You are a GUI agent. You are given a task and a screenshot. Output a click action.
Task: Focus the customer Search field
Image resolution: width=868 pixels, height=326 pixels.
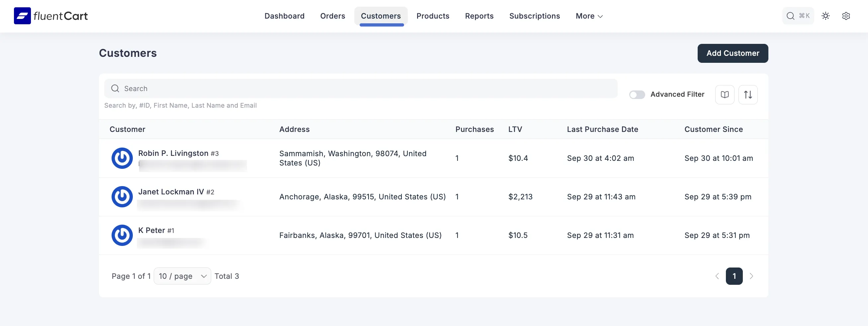[361, 89]
